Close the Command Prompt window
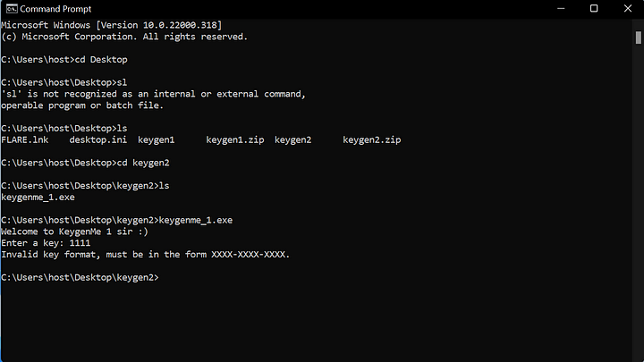Screen dimensions: 644x362 [628, 9]
